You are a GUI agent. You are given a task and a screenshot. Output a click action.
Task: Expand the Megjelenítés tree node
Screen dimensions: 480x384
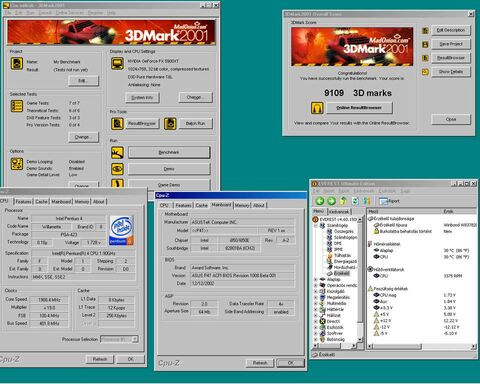pos(315,297)
